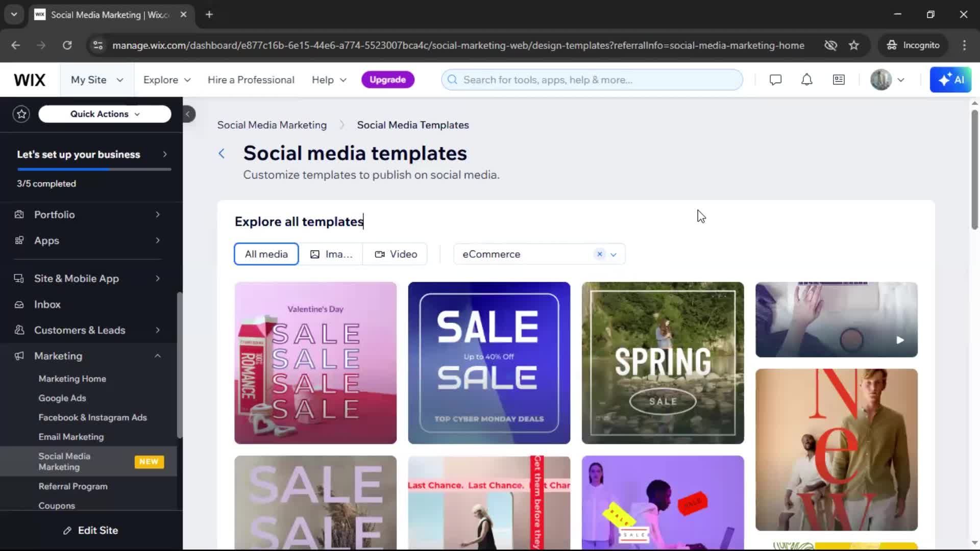Open Google Ads
This screenshot has width=980, height=551.
[x=62, y=398]
